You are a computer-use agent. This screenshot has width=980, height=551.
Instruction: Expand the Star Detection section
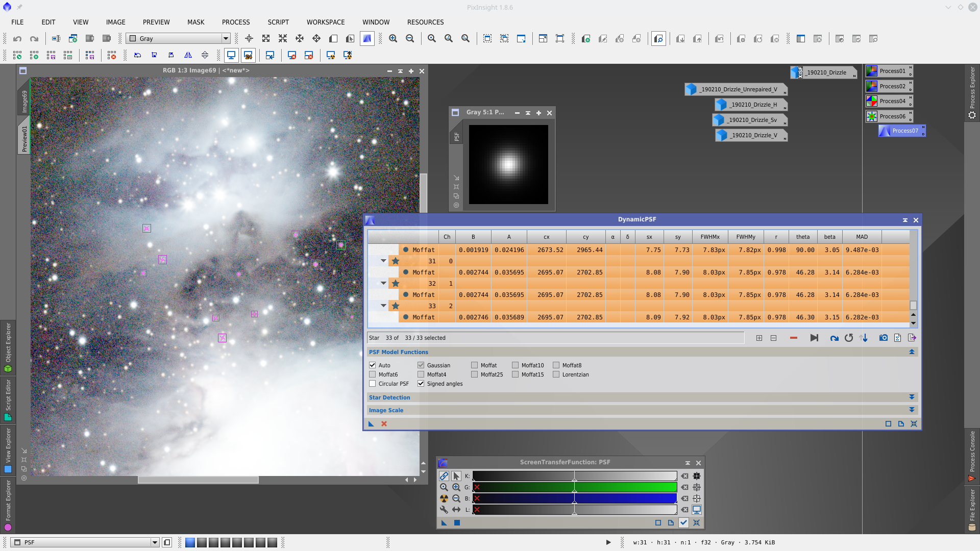point(912,397)
